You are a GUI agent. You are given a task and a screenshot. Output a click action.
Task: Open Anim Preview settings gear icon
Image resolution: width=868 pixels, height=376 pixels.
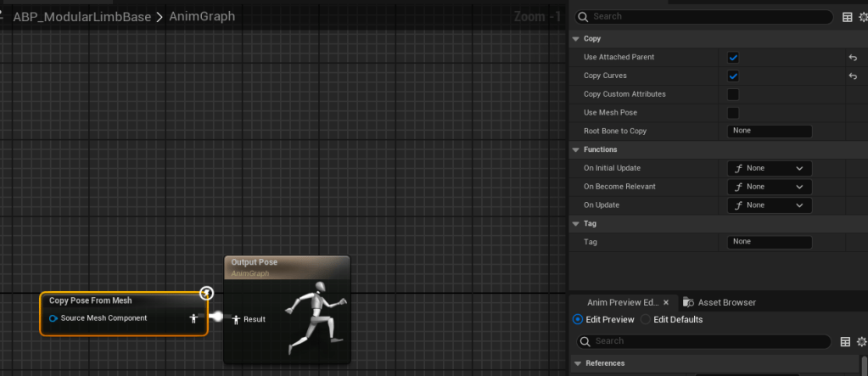[x=863, y=341]
